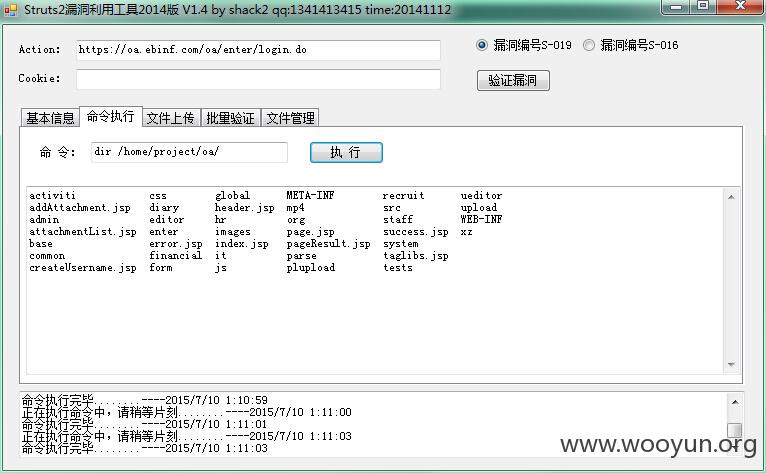Viewport: 766px width, 473px height.
Task: Click 'mp4' entry in output
Action: (x=295, y=208)
